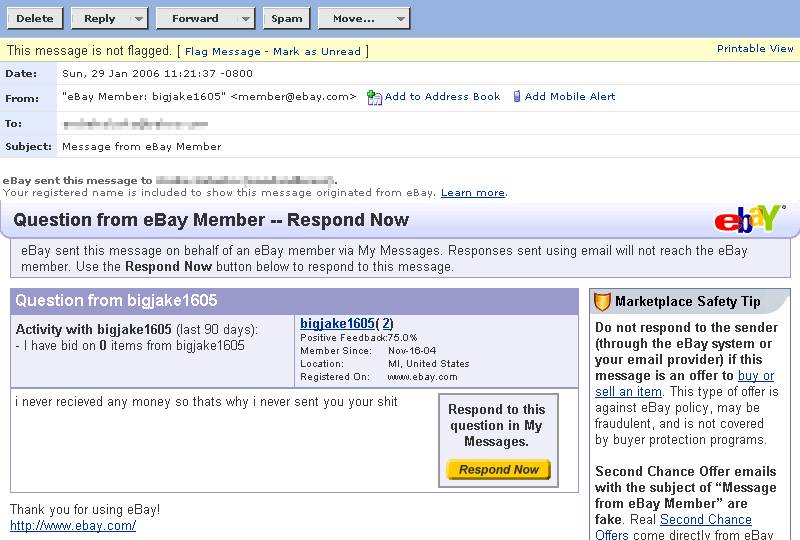Image resolution: width=800 pixels, height=540 pixels.
Task: Open the Move... folder dropdown
Action: pyautogui.click(x=364, y=18)
